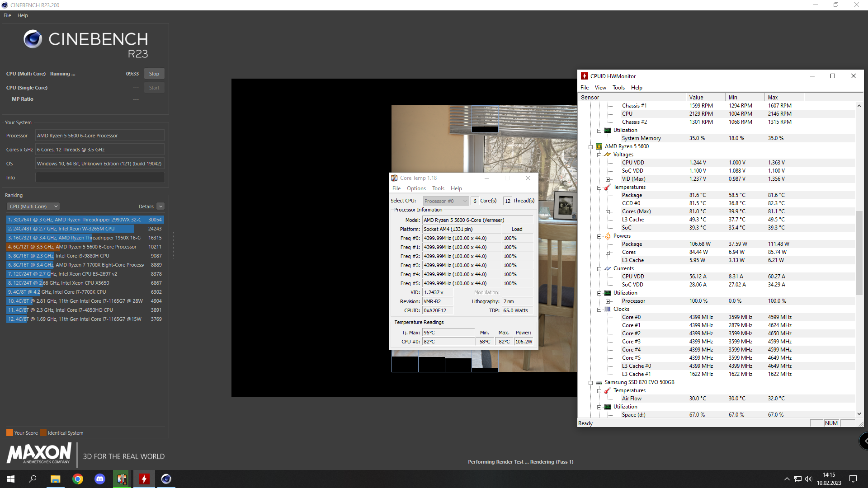Open Core Temp Options menu
868x488 pixels.
pyautogui.click(x=416, y=188)
